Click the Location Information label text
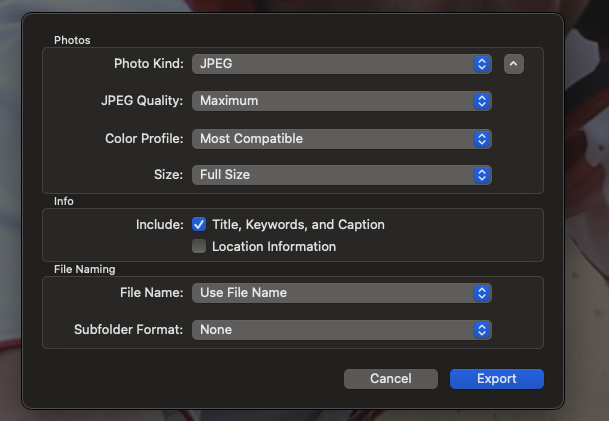 [274, 246]
